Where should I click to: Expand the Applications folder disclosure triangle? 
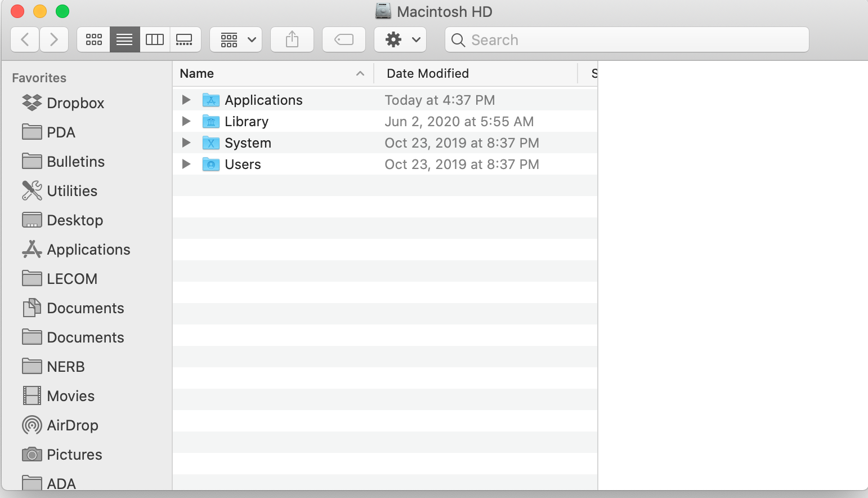(x=186, y=100)
